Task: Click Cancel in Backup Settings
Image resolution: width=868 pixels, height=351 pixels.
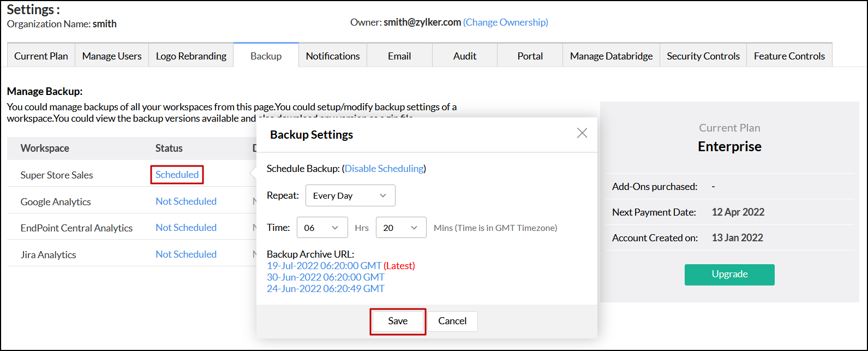Action: 452,321
